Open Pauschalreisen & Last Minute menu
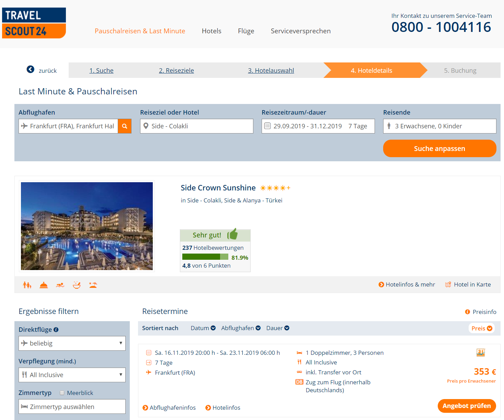504x420 pixels. tap(140, 31)
